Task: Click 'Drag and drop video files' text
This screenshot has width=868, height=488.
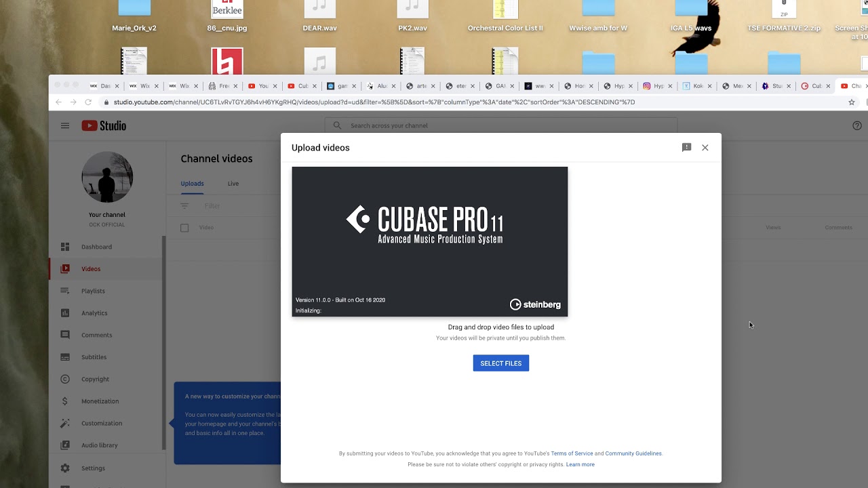Action: (501, 327)
